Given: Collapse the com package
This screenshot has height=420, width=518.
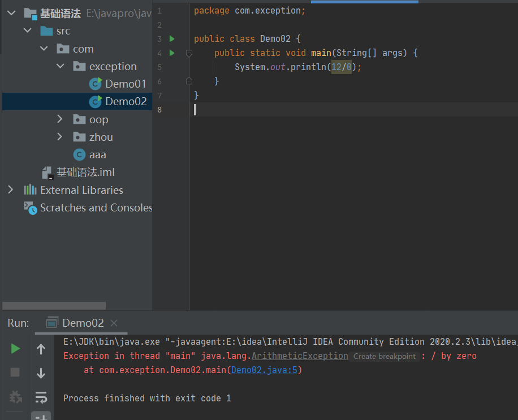Looking at the screenshot, I should click(x=44, y=49).
